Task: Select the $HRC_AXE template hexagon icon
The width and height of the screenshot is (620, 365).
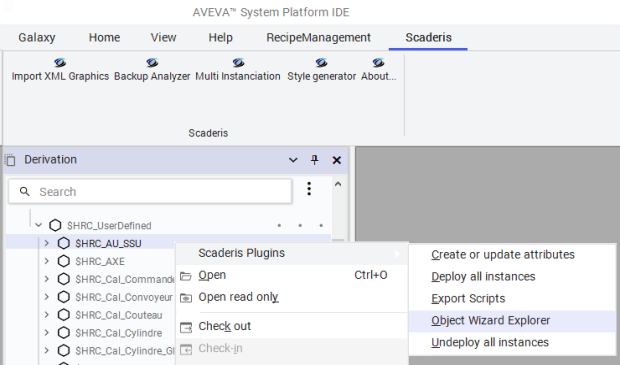Action: [64, 261]
